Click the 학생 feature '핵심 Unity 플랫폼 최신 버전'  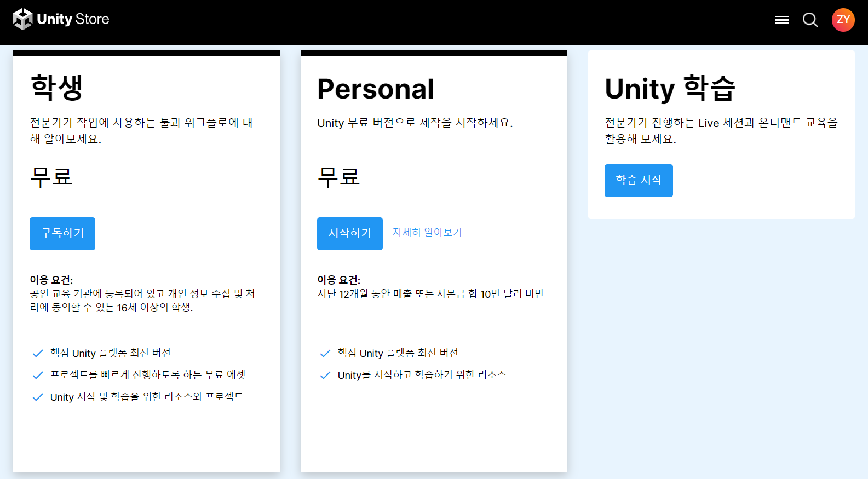tap(111, 353)
